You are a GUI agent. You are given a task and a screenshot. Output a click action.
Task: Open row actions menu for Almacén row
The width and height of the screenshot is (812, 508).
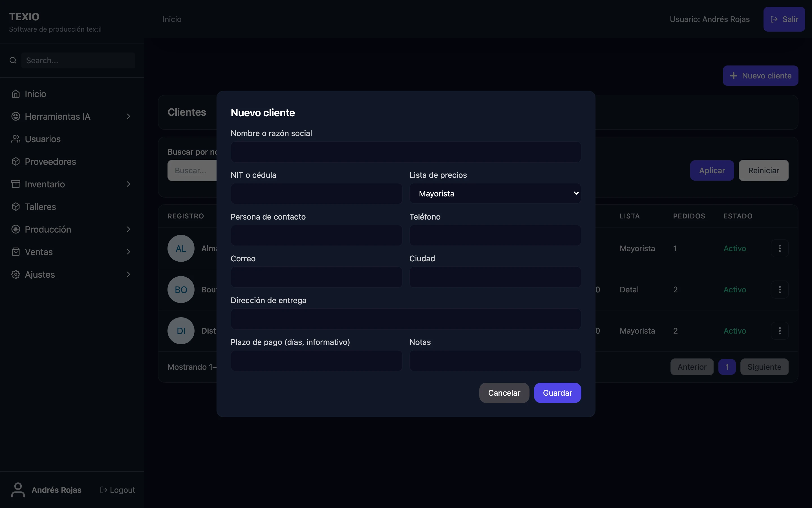click(x=780, y=248)
